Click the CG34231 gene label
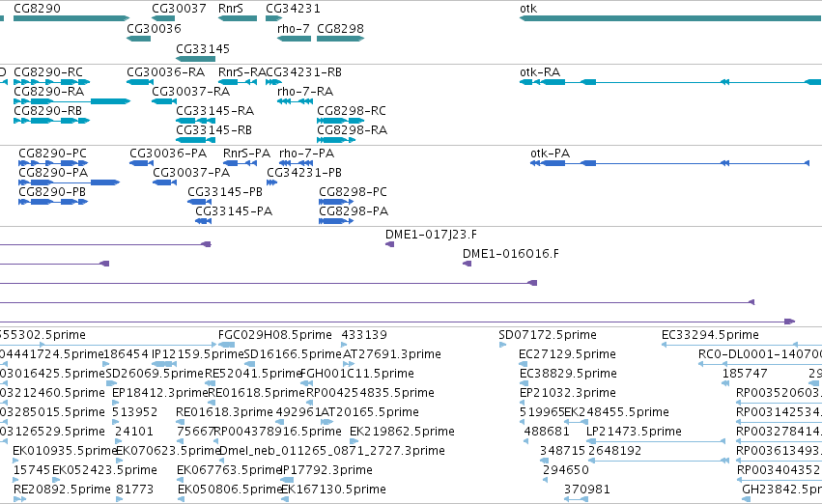 [x=293, y=9]
